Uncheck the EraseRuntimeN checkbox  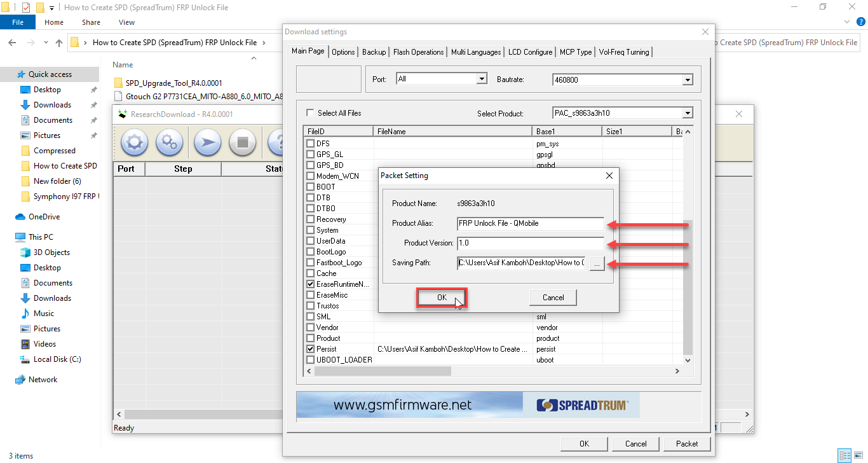click(310, 284)
